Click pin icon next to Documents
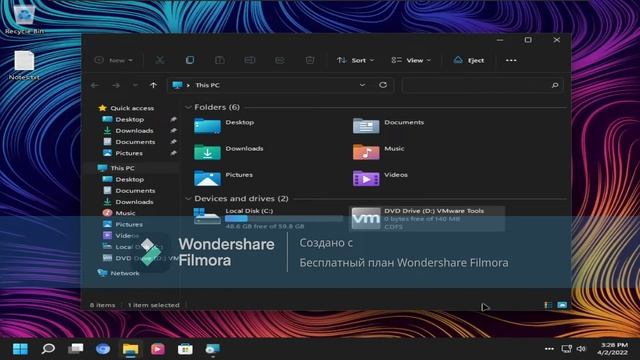 tap(173, 142)
